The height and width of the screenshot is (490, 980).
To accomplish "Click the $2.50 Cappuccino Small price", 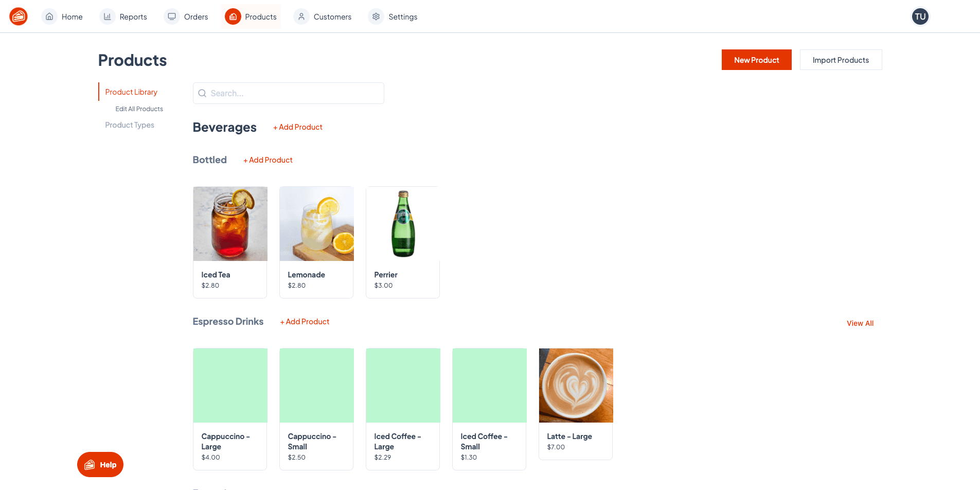I will [296, 457].
